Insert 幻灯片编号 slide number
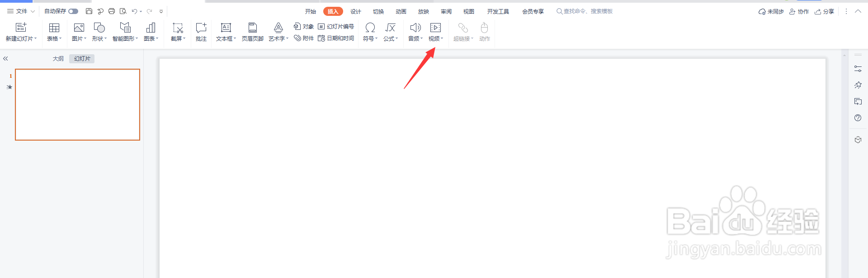 336,27
